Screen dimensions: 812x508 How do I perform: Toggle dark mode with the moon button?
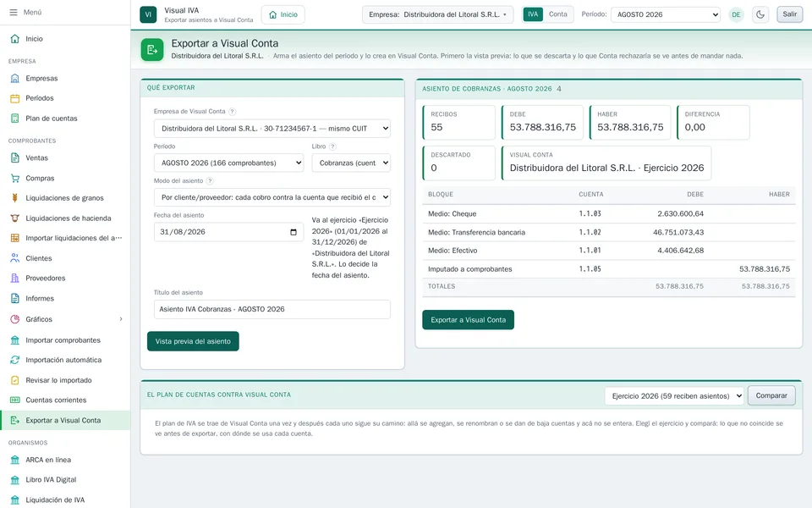760,14
